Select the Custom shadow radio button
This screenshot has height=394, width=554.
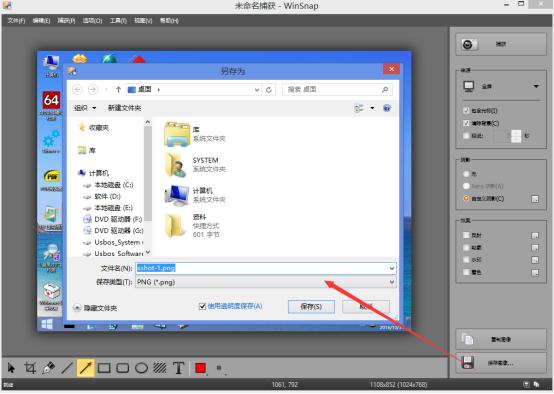click(x=466, y=199)
